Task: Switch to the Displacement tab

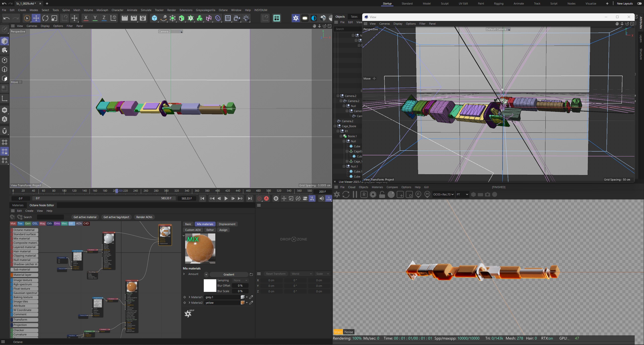Action: coord(227,224)
